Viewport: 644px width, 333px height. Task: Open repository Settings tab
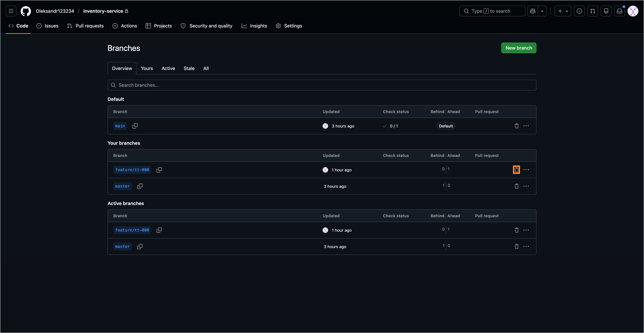(289, 26)
